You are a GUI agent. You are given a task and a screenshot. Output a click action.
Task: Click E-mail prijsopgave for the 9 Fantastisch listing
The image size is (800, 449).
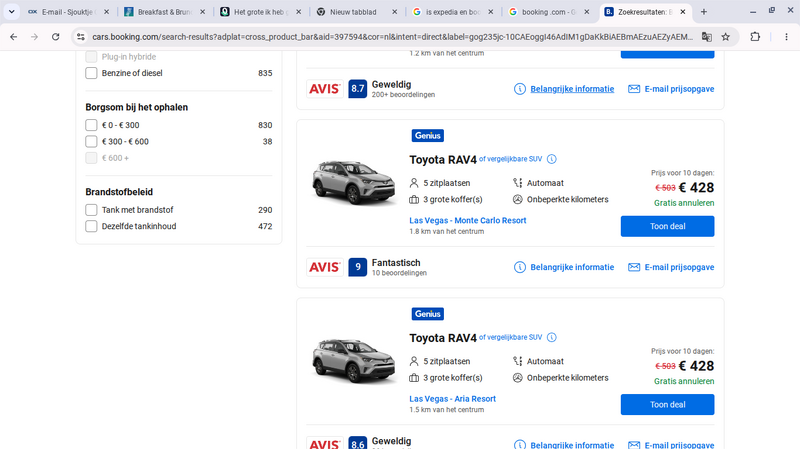[x=679, y=267]
